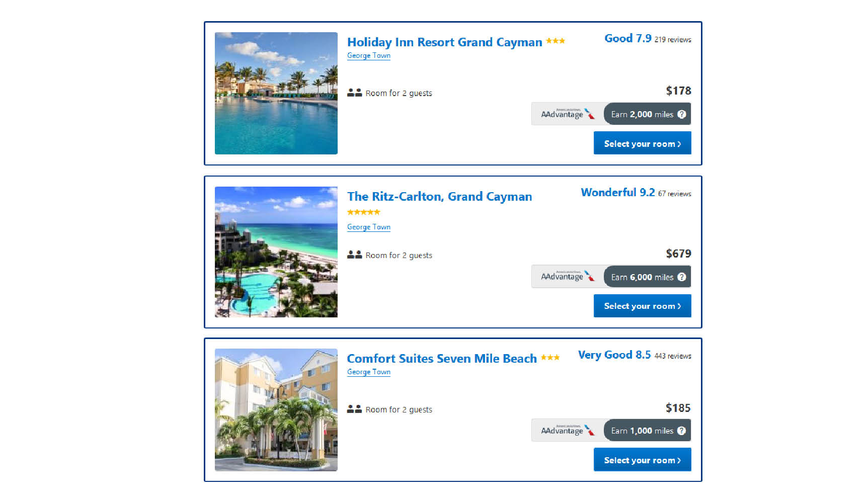Image resolution: width=868 pixels, height=503 pixels.
Task: Open Holiday Inn Resort Grand Cayman title link
Action: [x=444, y=42]
